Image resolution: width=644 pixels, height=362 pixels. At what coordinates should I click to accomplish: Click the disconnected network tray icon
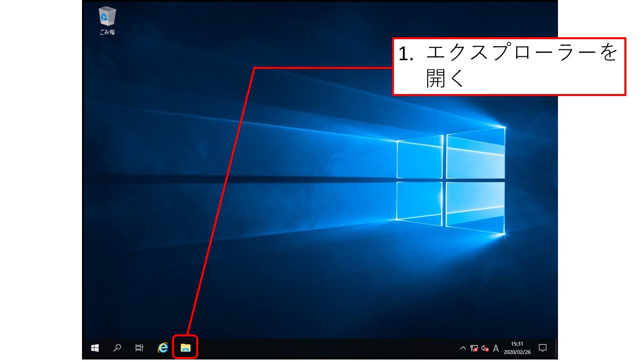(474, 348)
